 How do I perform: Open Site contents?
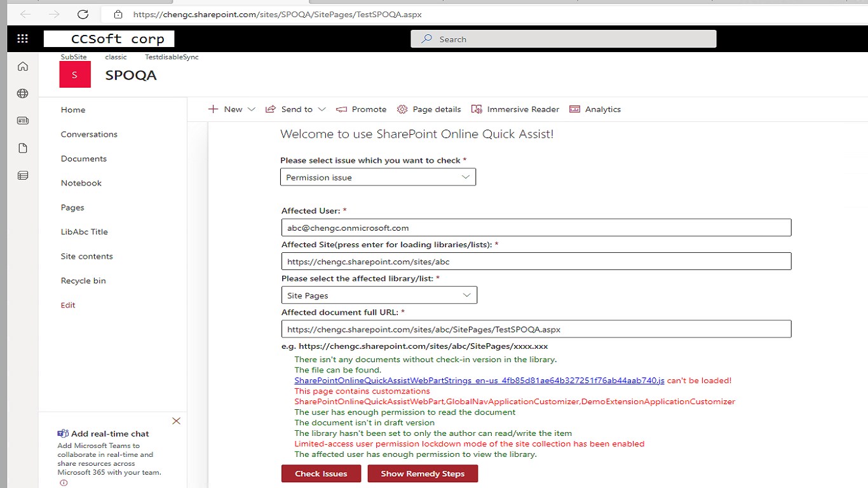click(x=87, y=256)
